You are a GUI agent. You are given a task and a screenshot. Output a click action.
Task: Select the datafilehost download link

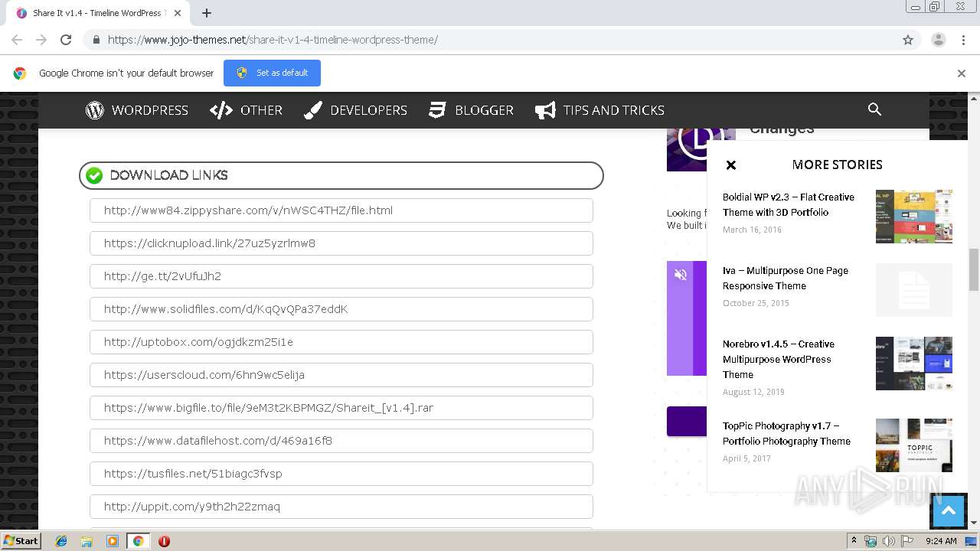pos(341,441)
